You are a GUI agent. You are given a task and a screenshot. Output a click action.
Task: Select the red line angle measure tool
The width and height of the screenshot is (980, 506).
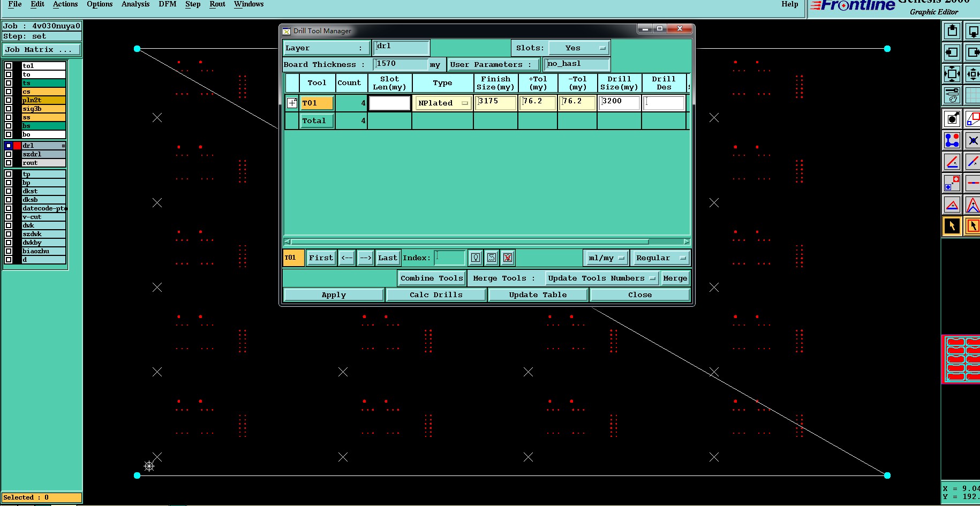click(952, 162)
